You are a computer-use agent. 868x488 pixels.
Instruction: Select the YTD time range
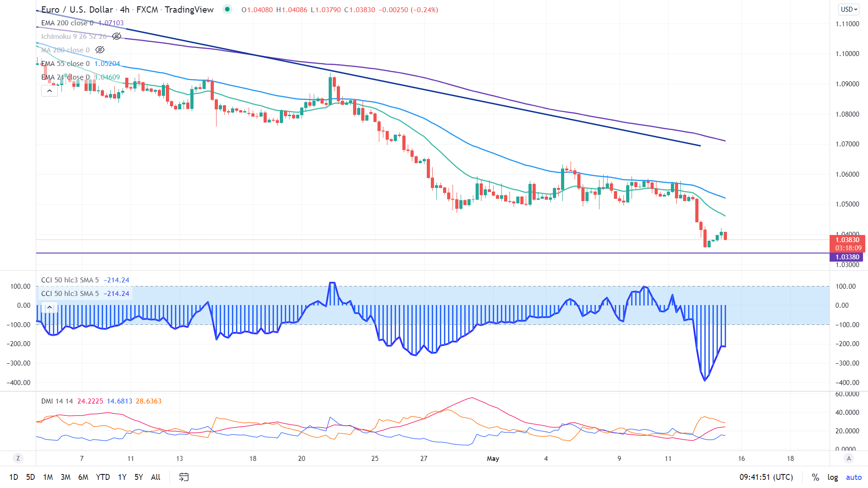click(103, 477)
